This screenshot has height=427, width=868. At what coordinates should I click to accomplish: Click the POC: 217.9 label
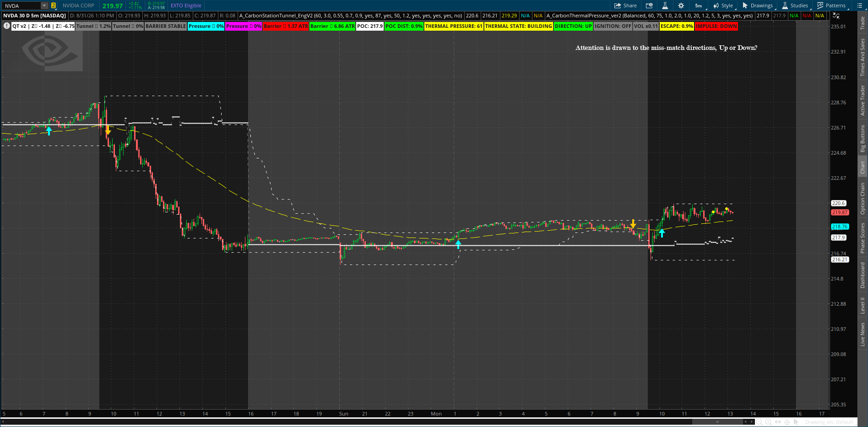(x=370, y=26)
